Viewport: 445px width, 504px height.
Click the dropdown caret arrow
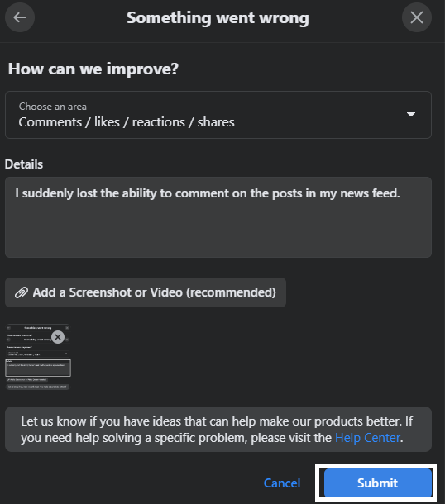(x=411, y=114)
